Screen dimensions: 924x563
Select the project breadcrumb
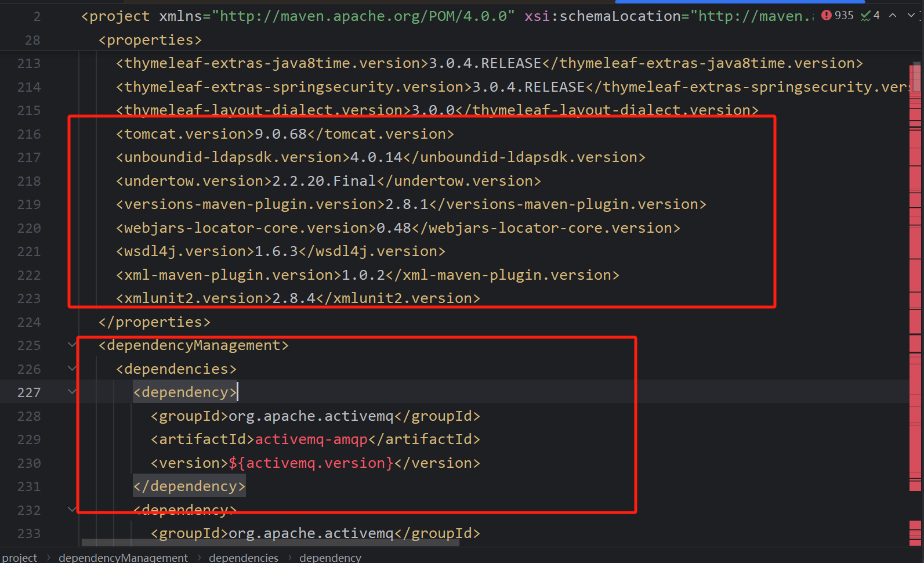point(20,557)
